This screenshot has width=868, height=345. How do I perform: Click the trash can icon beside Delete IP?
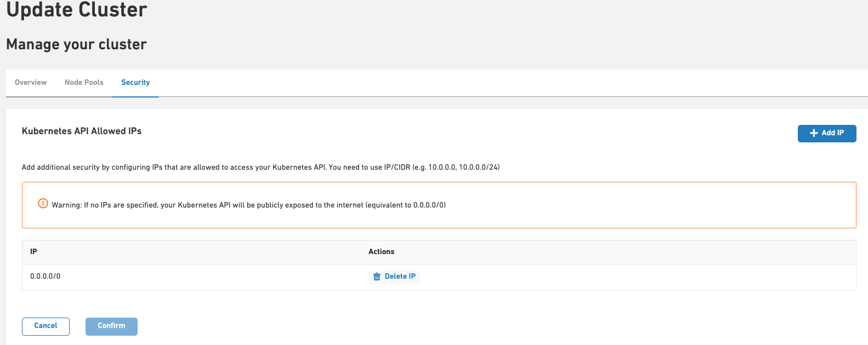(x=377, y=277)
